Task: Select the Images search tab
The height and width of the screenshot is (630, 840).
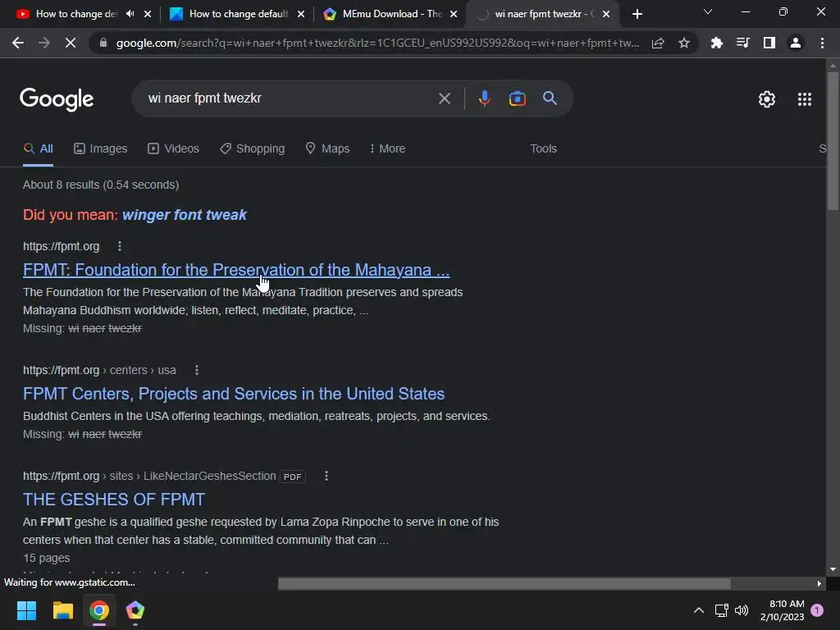Action: click(x=101, y=149)
